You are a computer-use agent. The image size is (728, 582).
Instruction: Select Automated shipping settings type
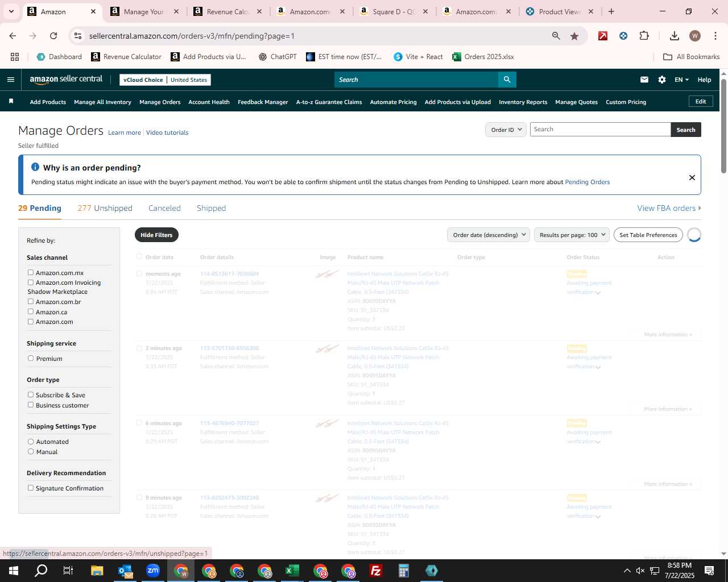click(31, 441)
